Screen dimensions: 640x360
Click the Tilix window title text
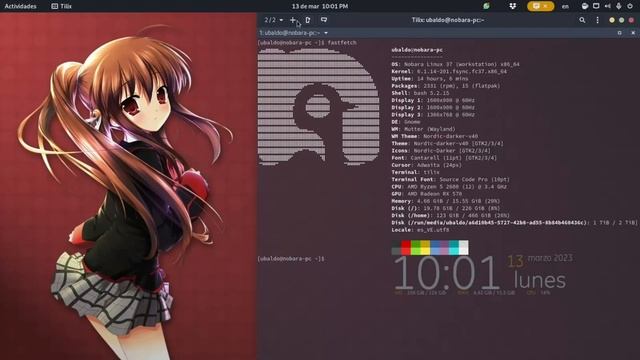point(448,20)
